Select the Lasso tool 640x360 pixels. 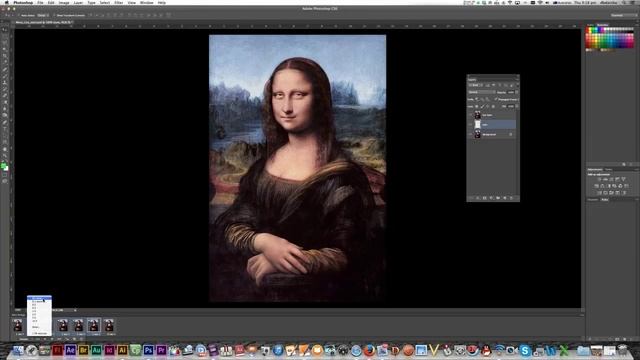[x=6, y=42]
